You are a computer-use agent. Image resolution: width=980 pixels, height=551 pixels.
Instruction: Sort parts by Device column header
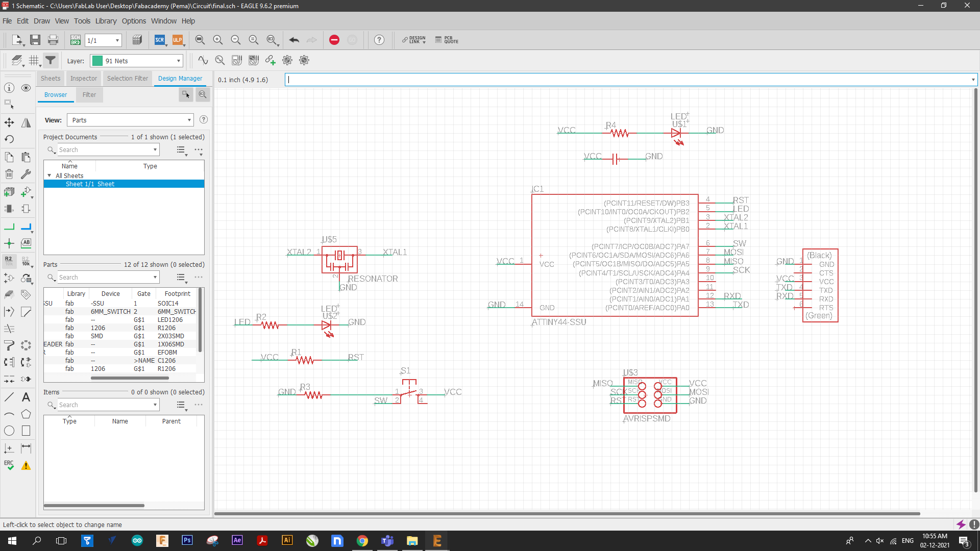click(x=110, y=293)
